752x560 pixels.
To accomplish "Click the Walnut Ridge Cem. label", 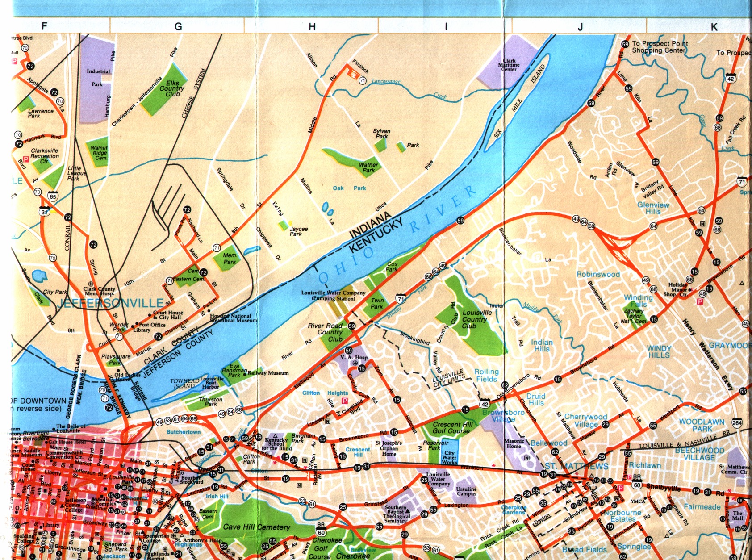I will click(x=99, y=153).
